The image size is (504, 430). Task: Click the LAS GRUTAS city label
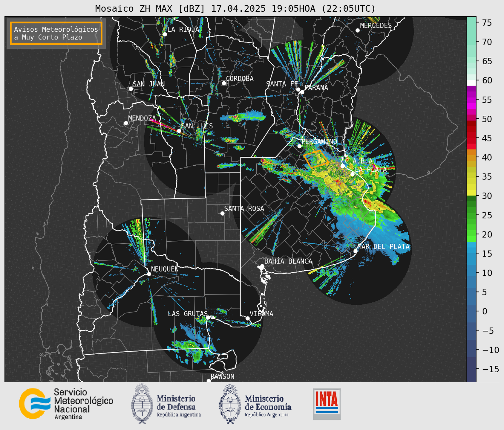coord(188,314)
